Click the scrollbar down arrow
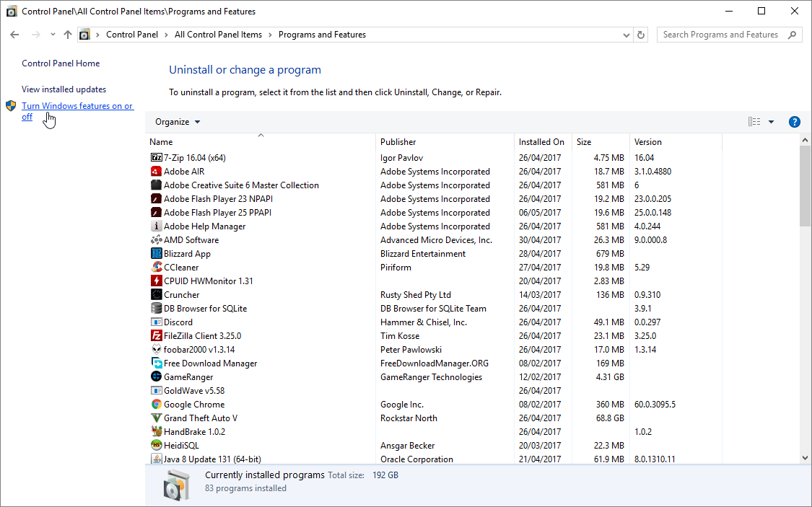Viewport: 812px width, 507px height. point(805,457)
